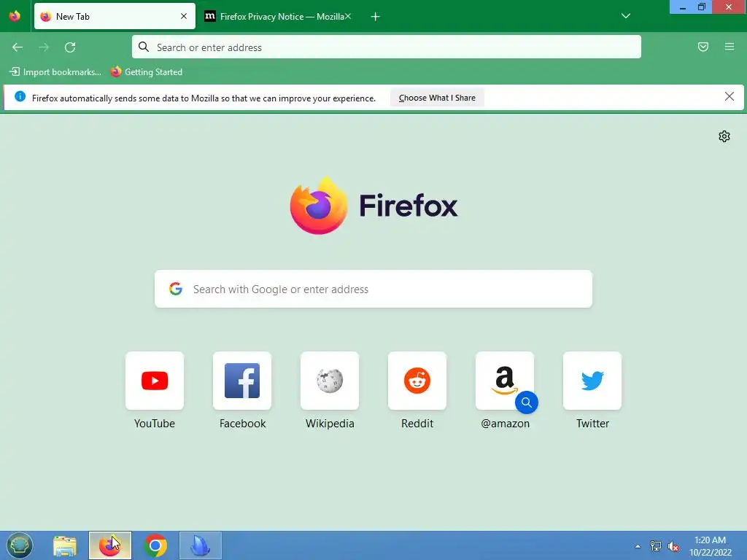The image size is (747, 560).
Task: Open the Firefox application menu
Action: (x=729, y=47)
